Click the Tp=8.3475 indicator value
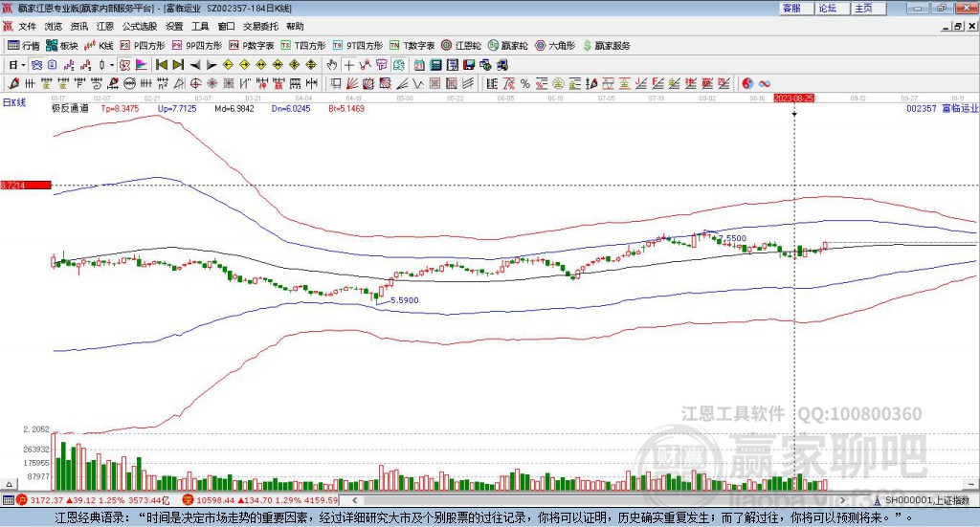Screen dimensions: 980x527 tap(120, 108)
